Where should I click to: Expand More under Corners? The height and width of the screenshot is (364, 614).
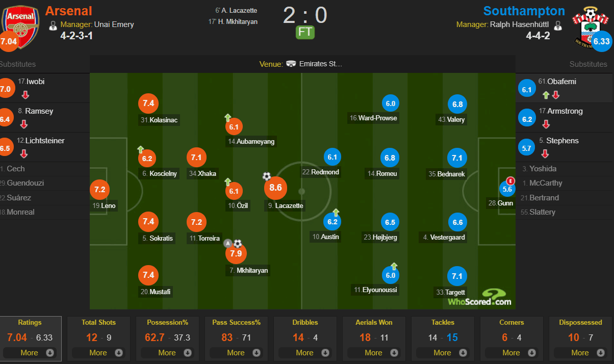512,353
